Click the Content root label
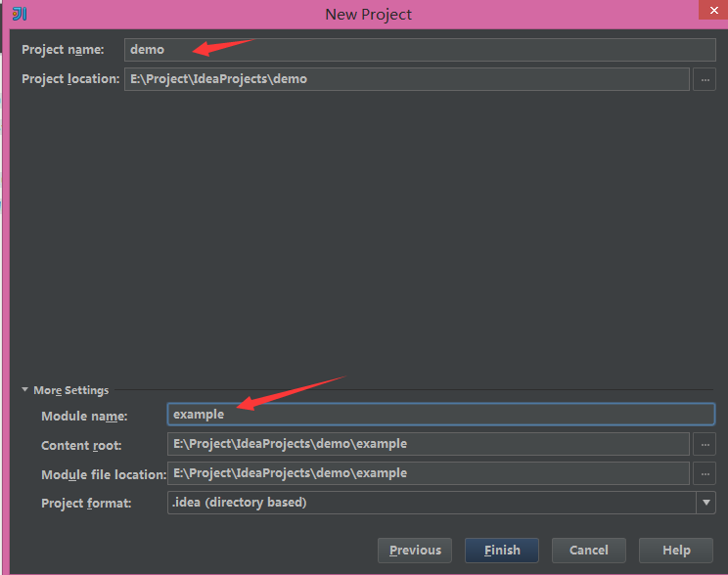 click(x=81, y=446)
